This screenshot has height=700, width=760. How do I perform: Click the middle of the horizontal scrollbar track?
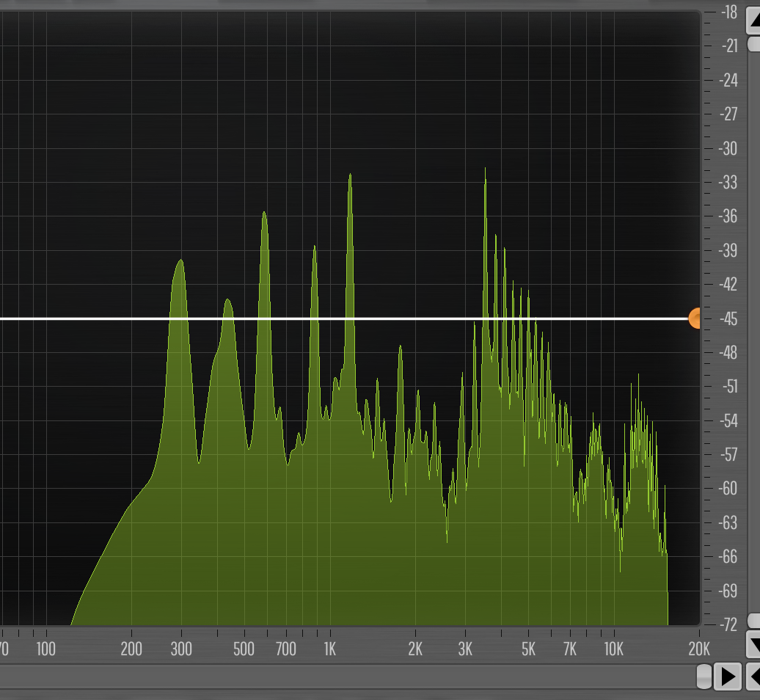click(x=348, y=676)
